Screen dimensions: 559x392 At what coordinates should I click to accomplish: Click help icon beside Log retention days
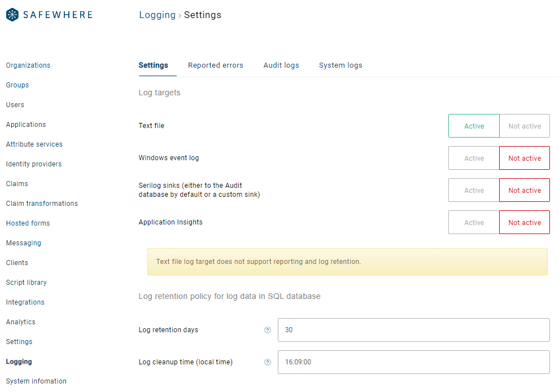point(268,330)
